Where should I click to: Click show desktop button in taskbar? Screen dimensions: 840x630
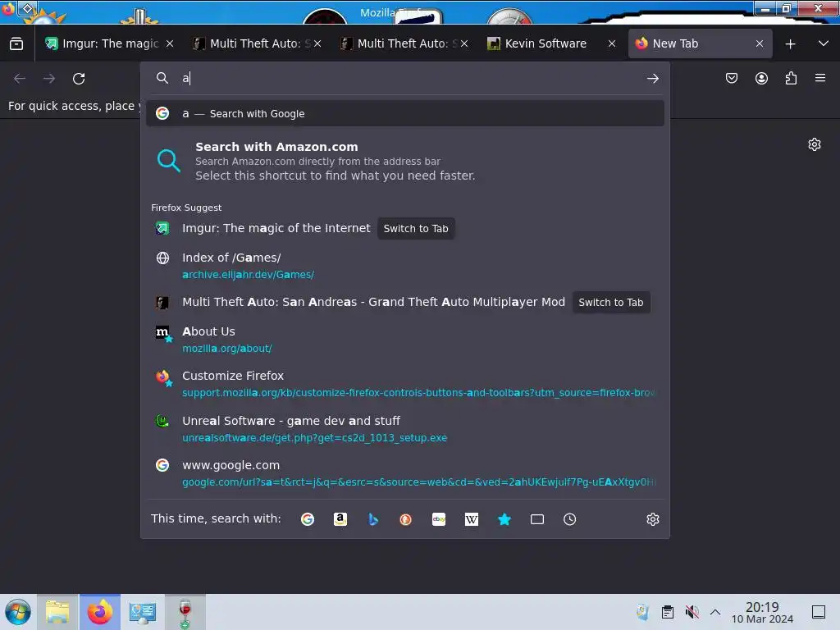tap(819, 612)
